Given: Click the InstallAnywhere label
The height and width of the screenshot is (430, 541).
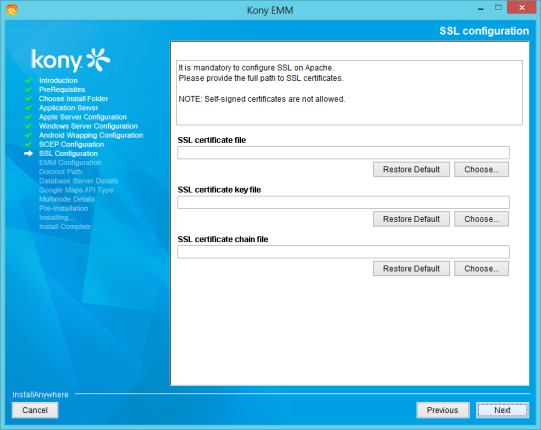Looking at the screenshot, I should coord(40,394).
